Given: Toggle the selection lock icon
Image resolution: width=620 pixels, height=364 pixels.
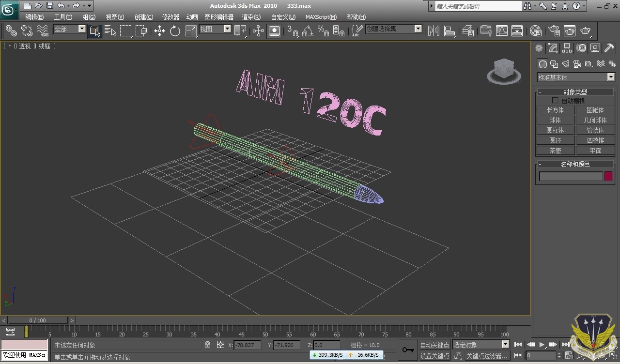Looking at the screenshot, I should click(207, 345).
